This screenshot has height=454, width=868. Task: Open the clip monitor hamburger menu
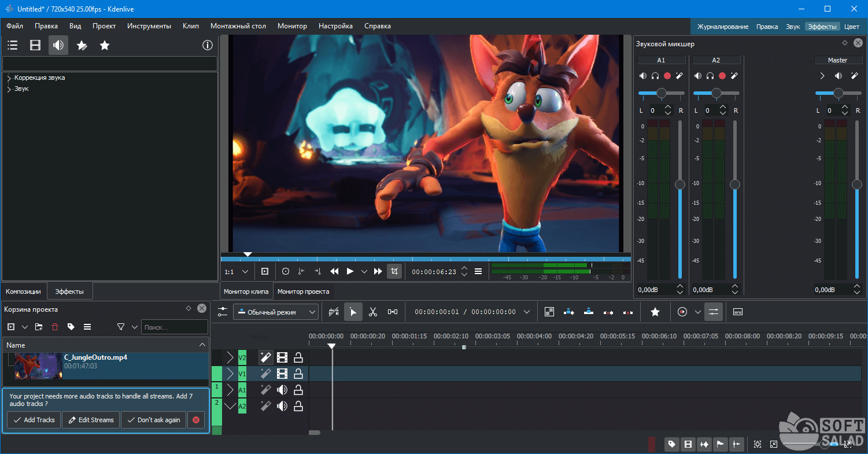(x=478, y=271)
